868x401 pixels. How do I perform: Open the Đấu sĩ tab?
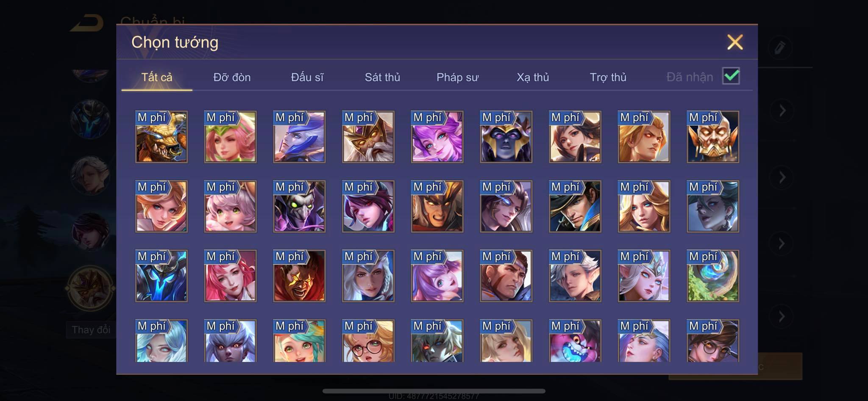307,77
